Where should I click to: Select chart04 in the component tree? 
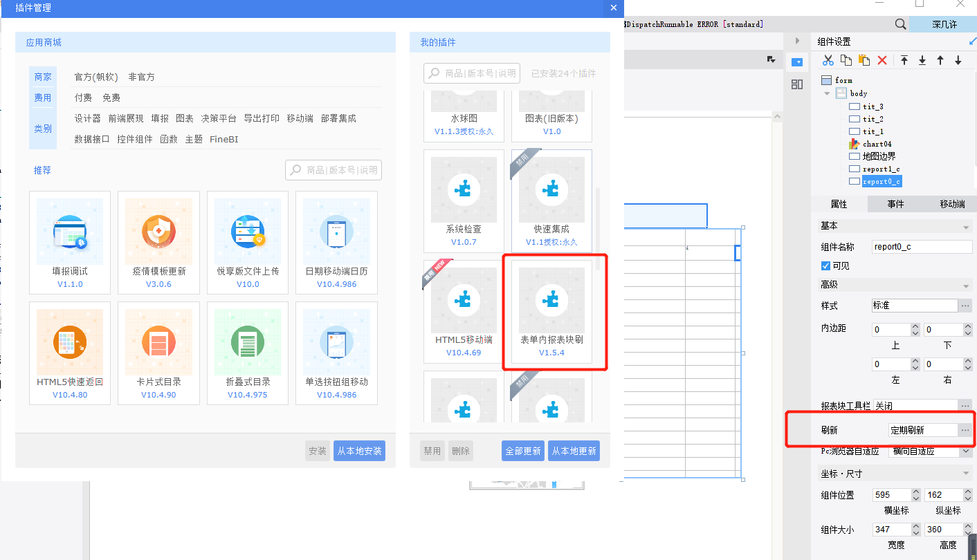pyautogui.click(x=876, y=144)
